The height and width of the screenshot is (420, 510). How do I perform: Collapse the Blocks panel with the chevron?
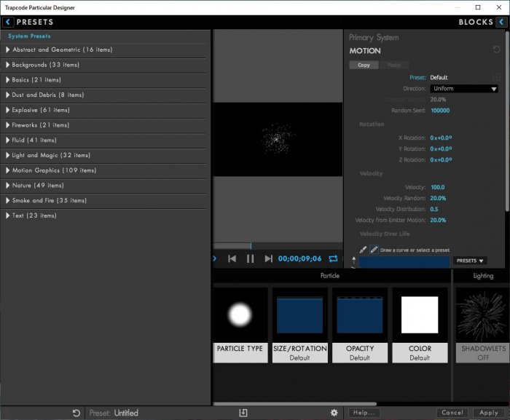click(501, 22)
